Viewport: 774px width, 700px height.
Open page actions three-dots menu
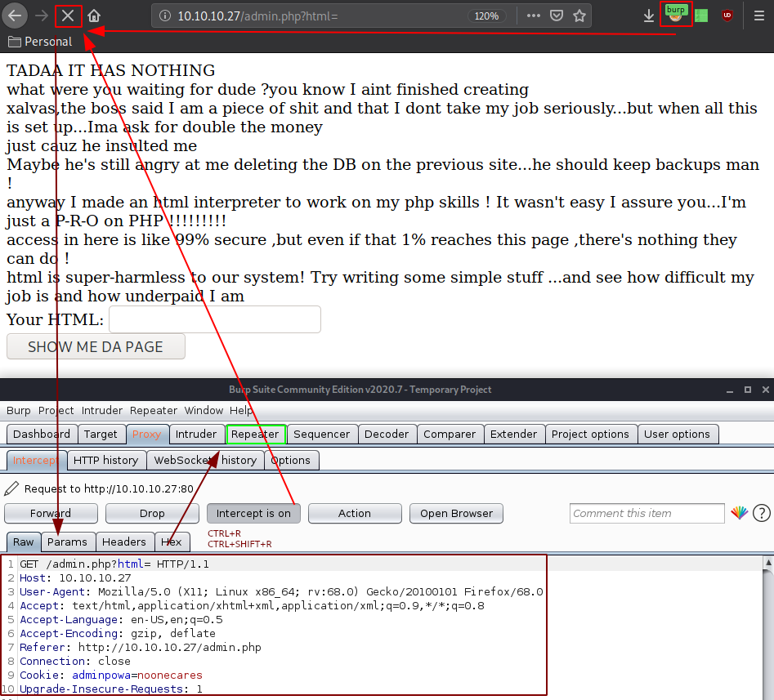coord(533,16)
